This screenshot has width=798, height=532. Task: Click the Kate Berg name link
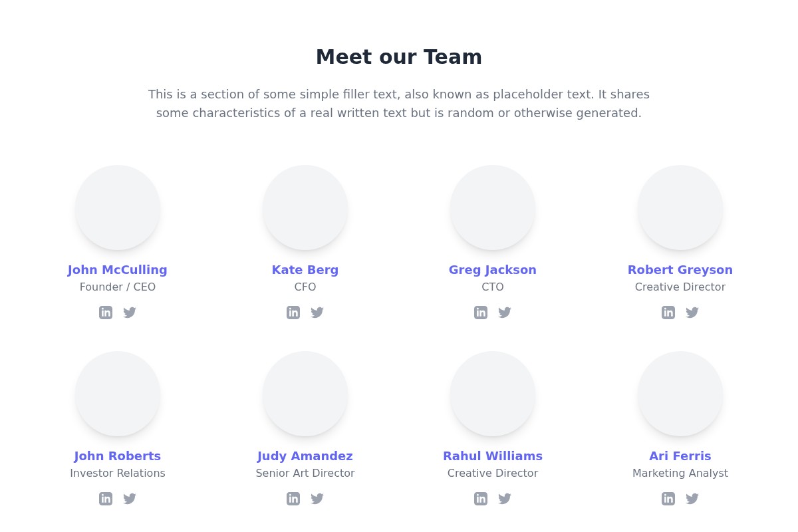click(305, 269)
